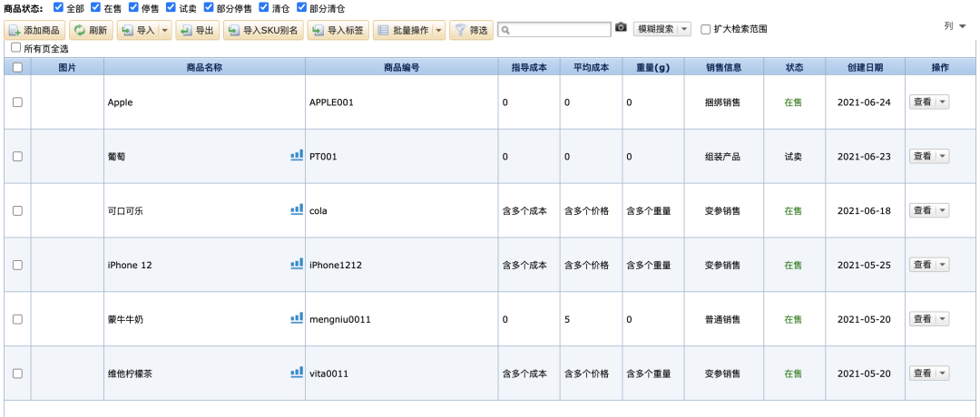
Task: Open the chart icon next to 可口可乐
Action: [296, 209]
